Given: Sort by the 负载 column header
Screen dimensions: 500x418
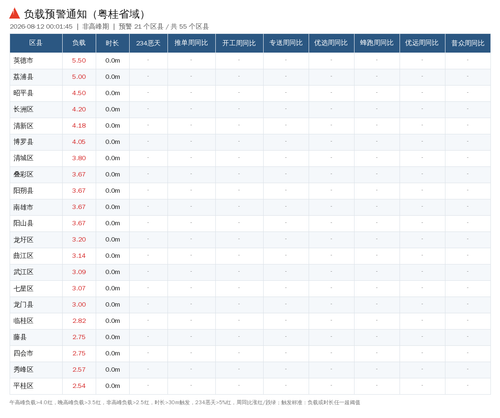Looking at the screenshot, I should 79,43.
